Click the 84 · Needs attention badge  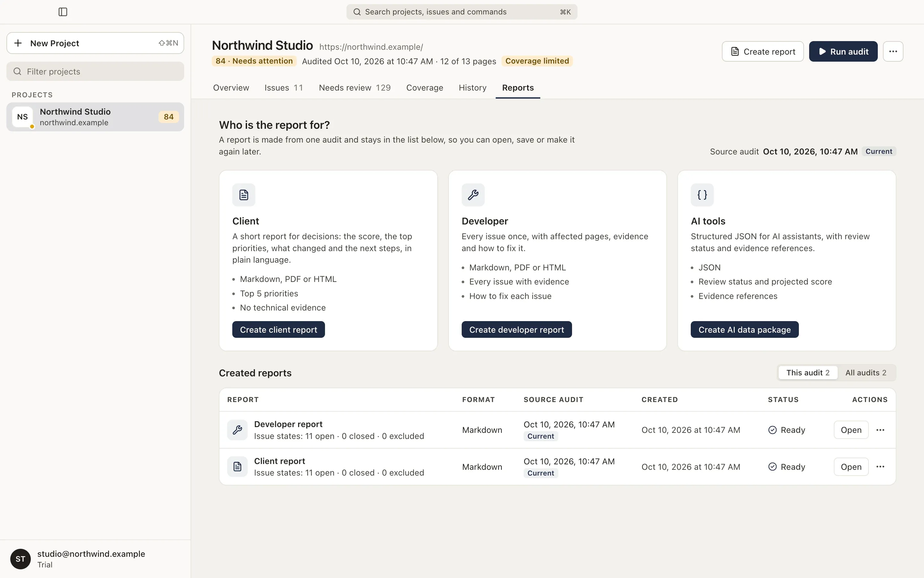254,61
